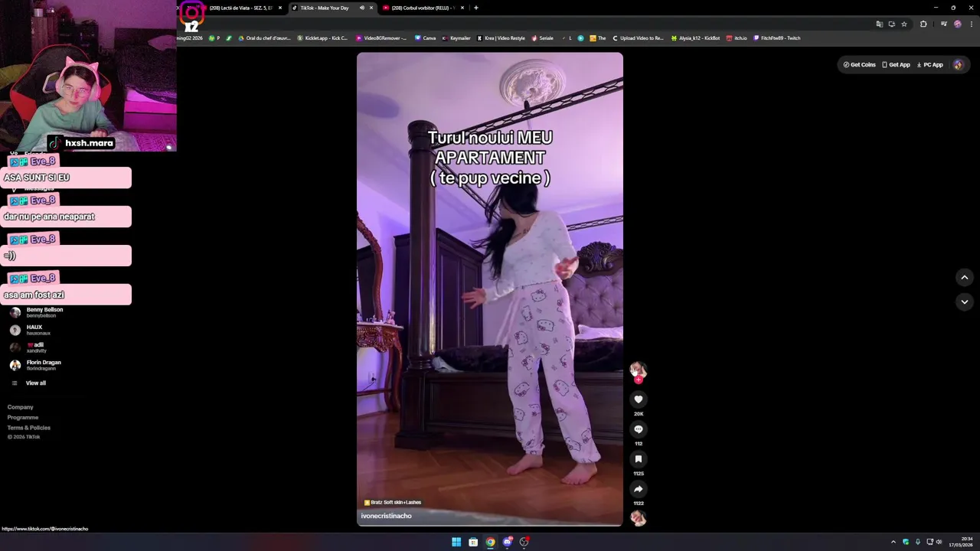
Task: Open the spinning sound disc avatar
Action: pyautogui.click(x=639, y=518)
